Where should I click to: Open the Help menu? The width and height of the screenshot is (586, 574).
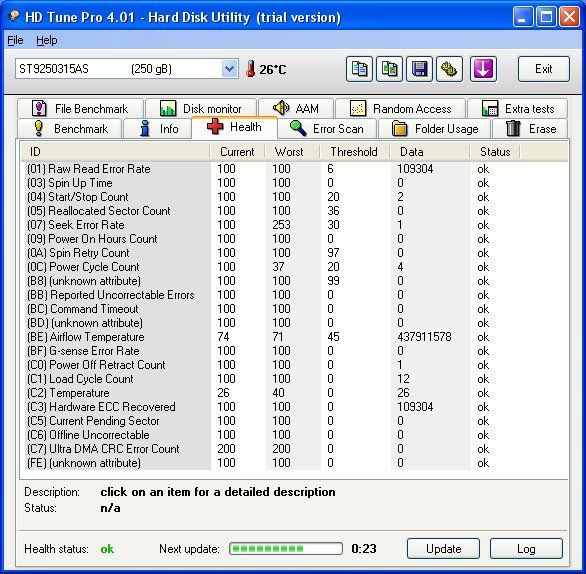(47, 40)
